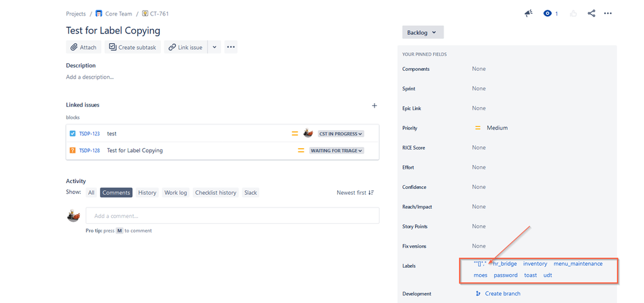Open the Checklist history tab
Viewport: 644px width, 303px height.
215,193
